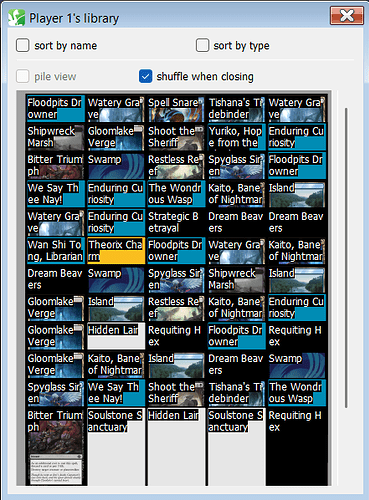
Task: Pick the Bitter Triumph card showing full artwork
Action: [x=55, y=447]
